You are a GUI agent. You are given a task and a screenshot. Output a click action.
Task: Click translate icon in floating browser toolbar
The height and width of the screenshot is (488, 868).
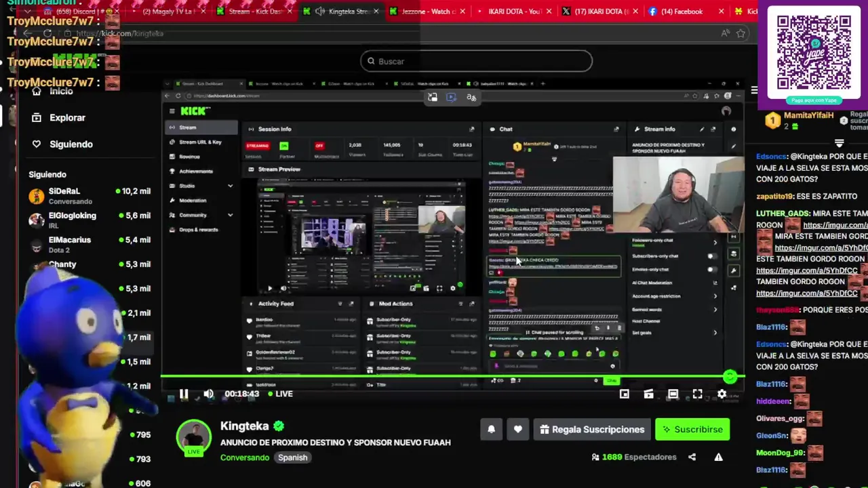pos(471,98)
